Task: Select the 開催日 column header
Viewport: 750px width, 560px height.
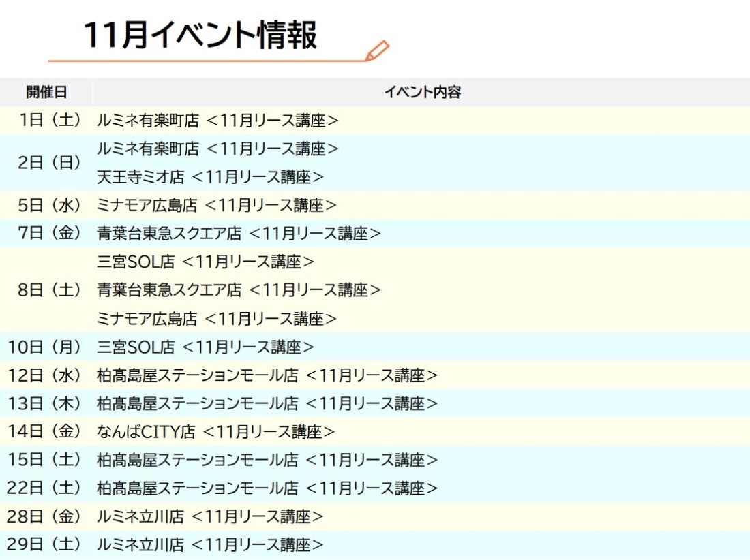Action: coord(46,92)
